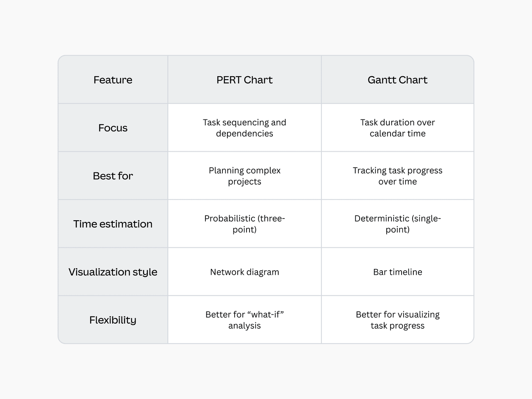Click the word 'Probabilistic' in the table
The height and width of the screenshot is (399, 532).
[x=230, y=219]
